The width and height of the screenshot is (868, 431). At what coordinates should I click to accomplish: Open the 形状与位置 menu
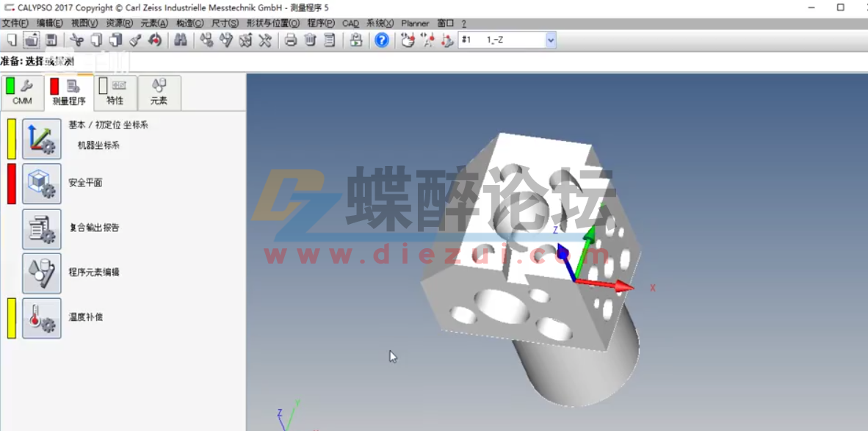[x=272, y=23]
